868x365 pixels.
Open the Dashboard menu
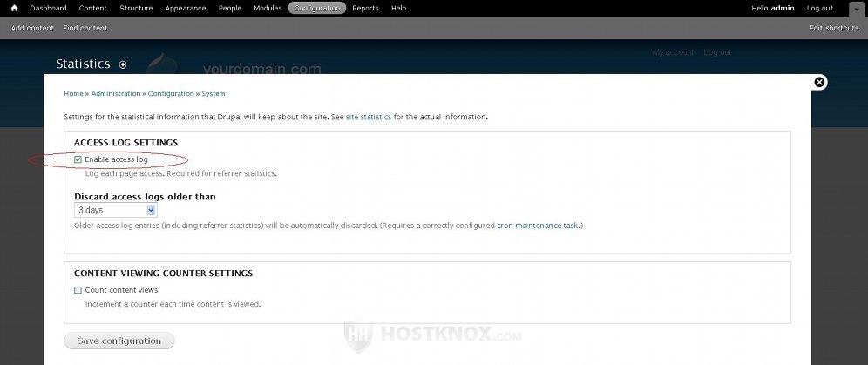click(x=48, y=9)
